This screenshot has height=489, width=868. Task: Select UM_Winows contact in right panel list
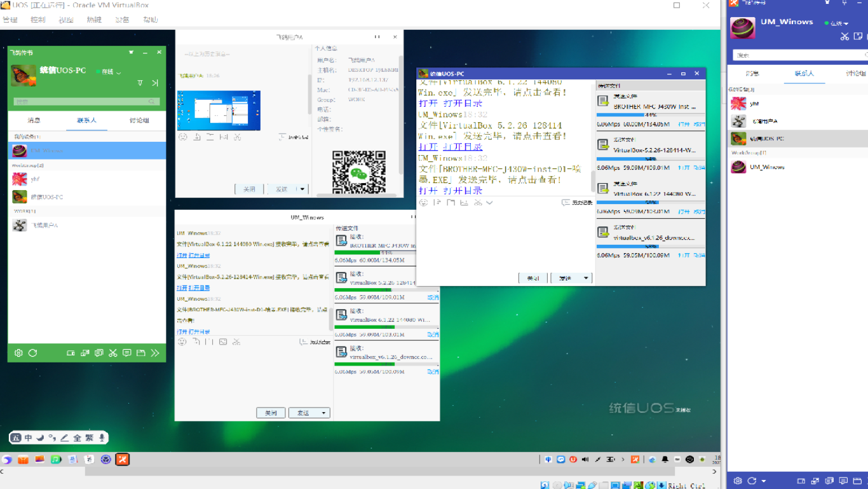tap(797, 167)
